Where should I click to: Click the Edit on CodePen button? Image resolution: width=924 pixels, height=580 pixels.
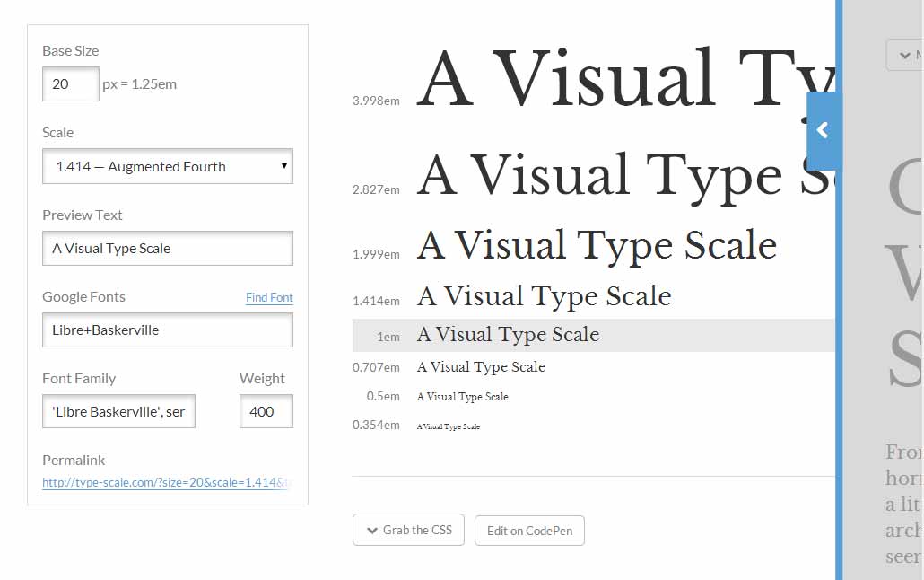point(529,530)
